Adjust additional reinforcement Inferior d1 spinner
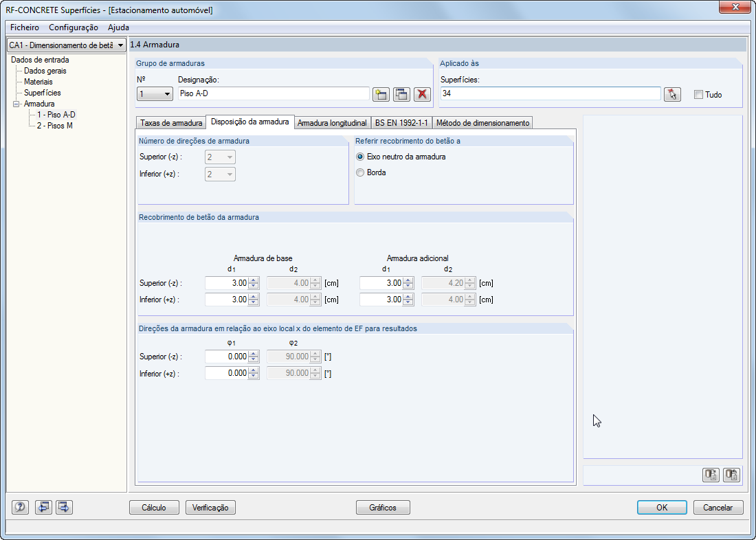The image size is (756, 540). (409, 300)
